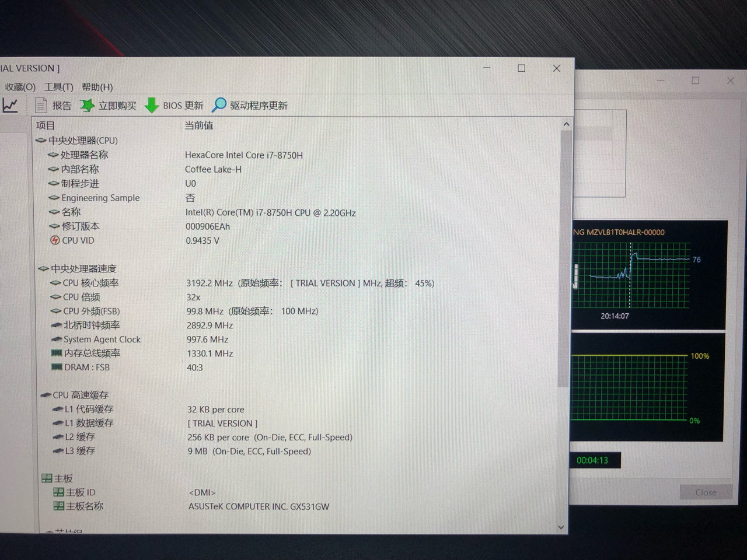This screenshot has width=747, height=560.
Task: Open the 工具(T) menu
Action: pyautogui.click(x=58, y=87)
